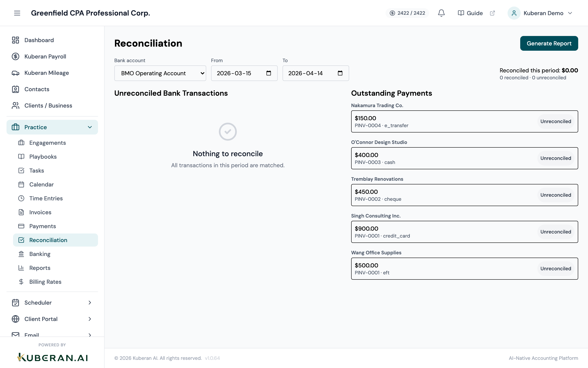The height and width of the screenshot is (368, 588).
Task: Toggle the hamburger menu icon
Action: [17, 13]
